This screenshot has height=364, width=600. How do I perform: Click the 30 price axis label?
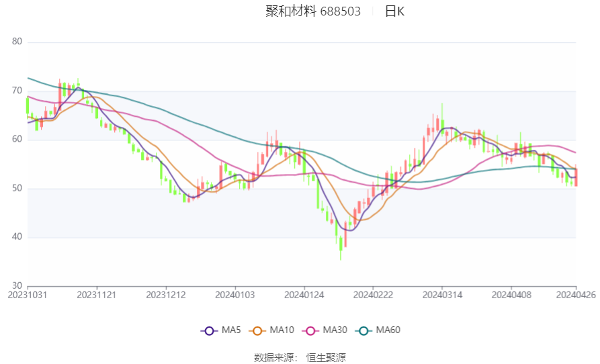17,285
